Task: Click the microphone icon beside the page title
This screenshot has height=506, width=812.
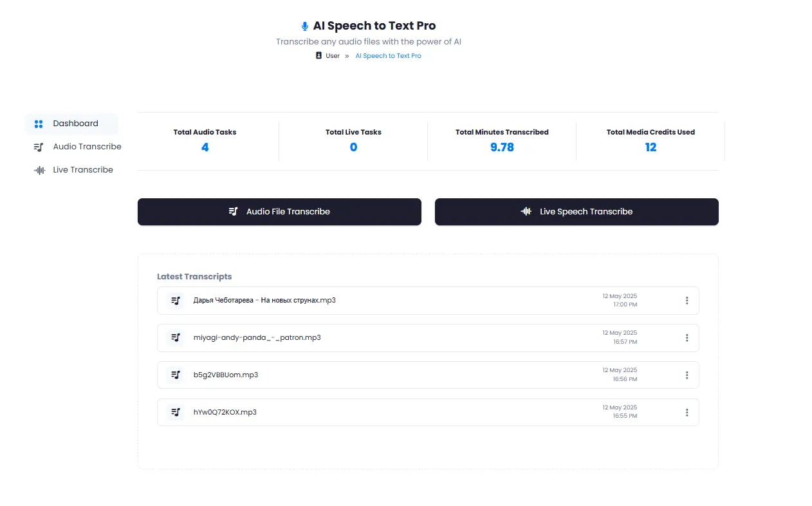Action: click(305, 26)
